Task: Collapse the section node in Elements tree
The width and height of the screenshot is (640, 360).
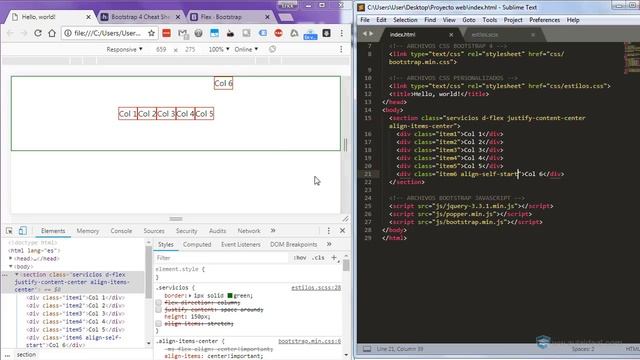Action: tap(16, 274)
